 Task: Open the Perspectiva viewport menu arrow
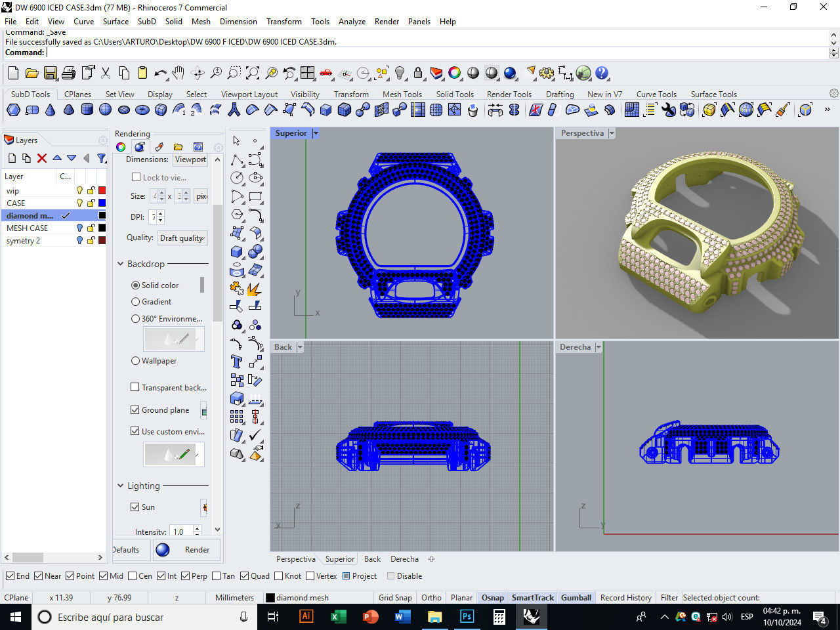pos(612,133)
